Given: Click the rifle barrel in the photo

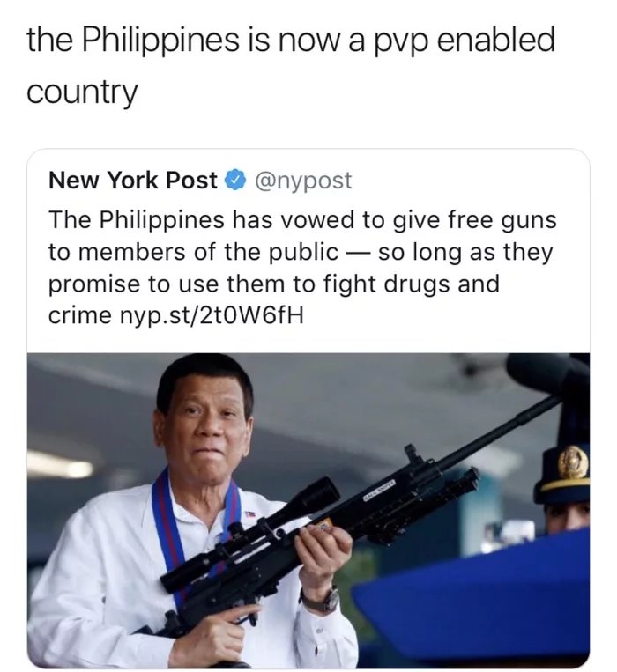Looking at the screenshot, I should (497, 431).
